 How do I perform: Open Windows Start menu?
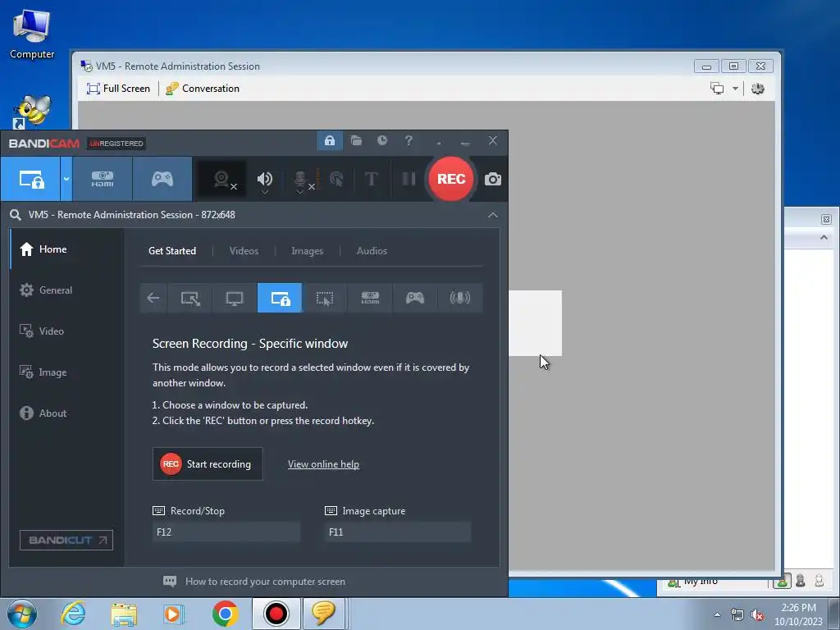(x=22, y=614)
